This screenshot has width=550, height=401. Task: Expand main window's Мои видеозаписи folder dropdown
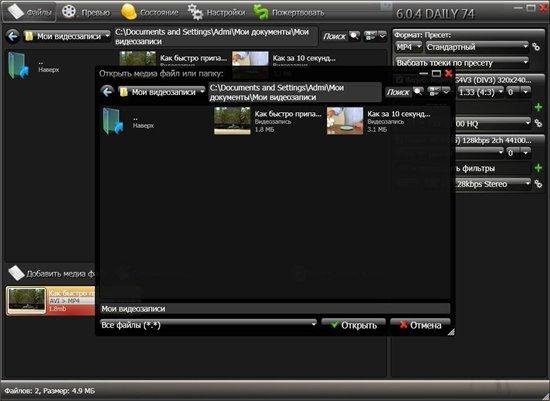(67, 36)
